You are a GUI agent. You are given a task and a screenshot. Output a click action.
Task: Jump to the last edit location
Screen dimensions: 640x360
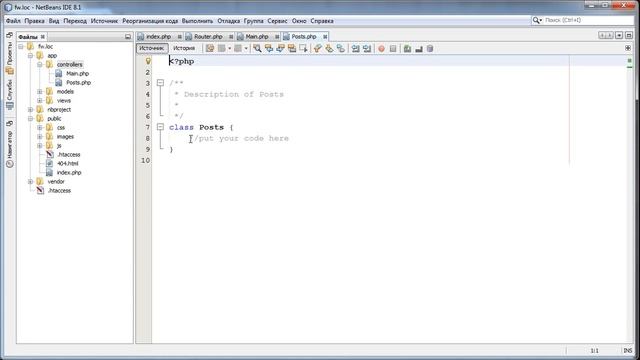point(210,49)
